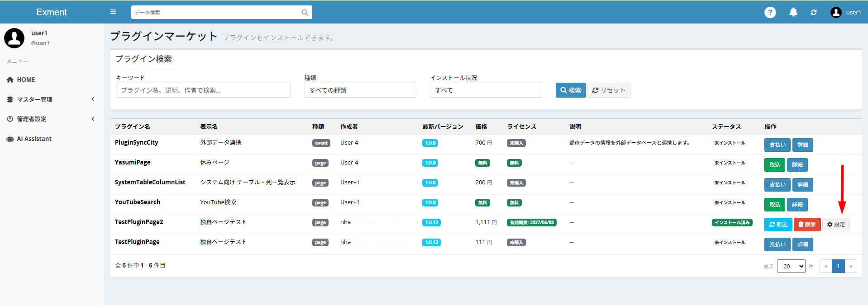Open the notifications bell icon
868x305 pixels.
pos(793,12)
